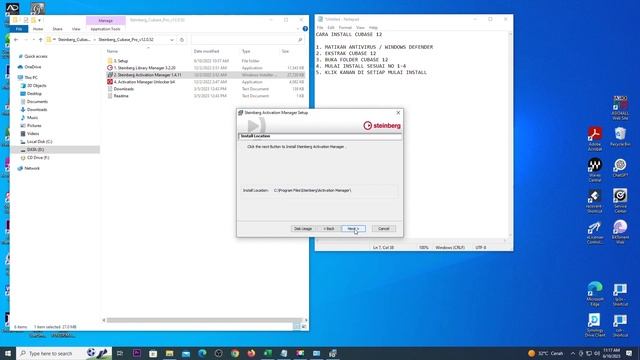Click taskbar search box
Screen dimensions: 640x360
tap(64, 353)
